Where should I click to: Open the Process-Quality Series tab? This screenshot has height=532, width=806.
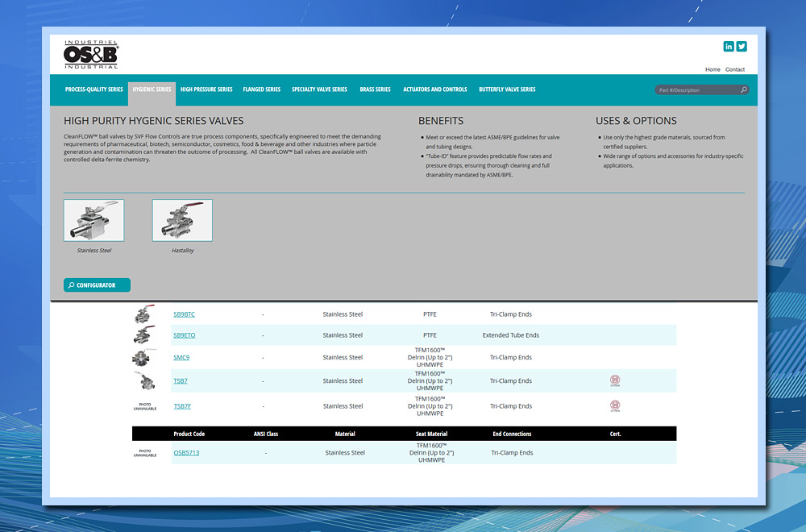(94, 89)
